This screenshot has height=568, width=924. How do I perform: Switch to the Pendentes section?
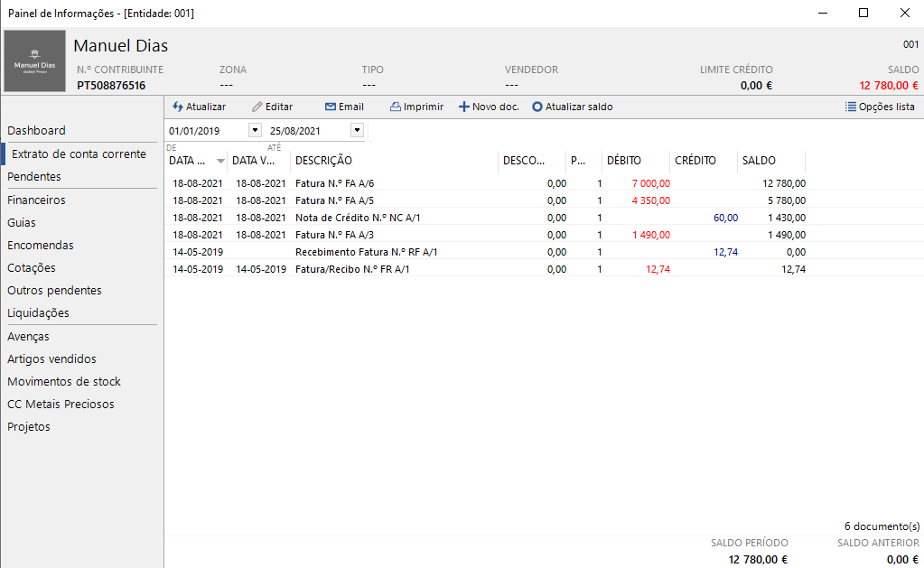[x=34, y=177]
